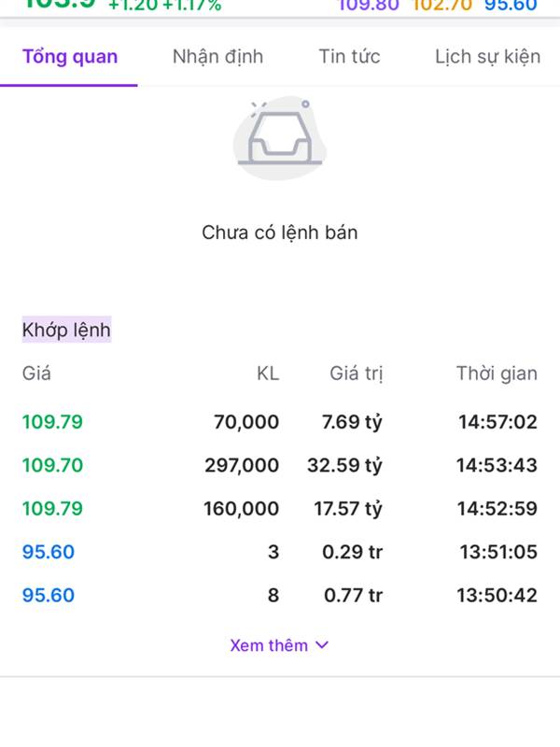Expand using the chevron beside Xem thêm
The width and height of the screenshot is (560, 747).
[323, 645]
